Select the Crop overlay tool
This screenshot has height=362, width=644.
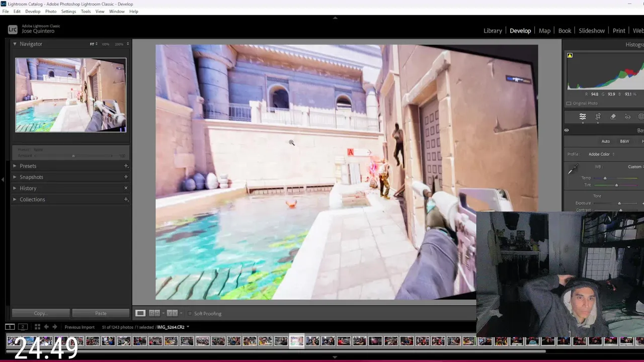pyautogui.click(x=598, y=117)
